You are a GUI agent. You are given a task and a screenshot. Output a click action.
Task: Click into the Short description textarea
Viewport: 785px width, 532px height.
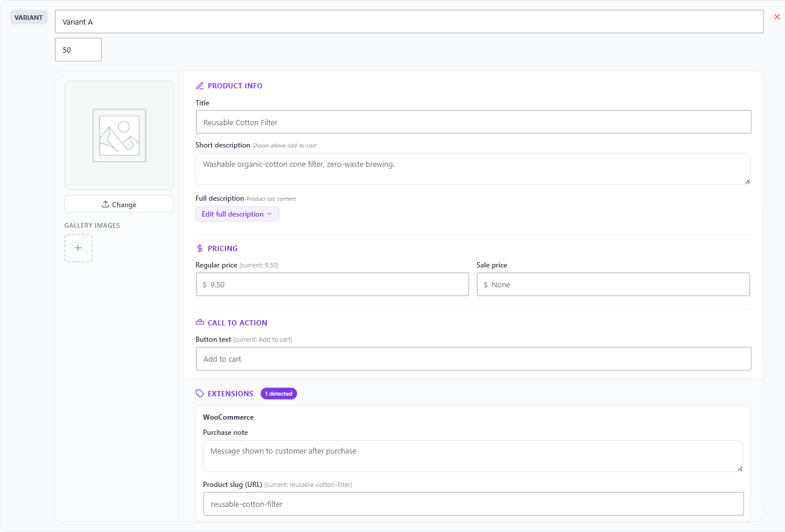point(473,169)
